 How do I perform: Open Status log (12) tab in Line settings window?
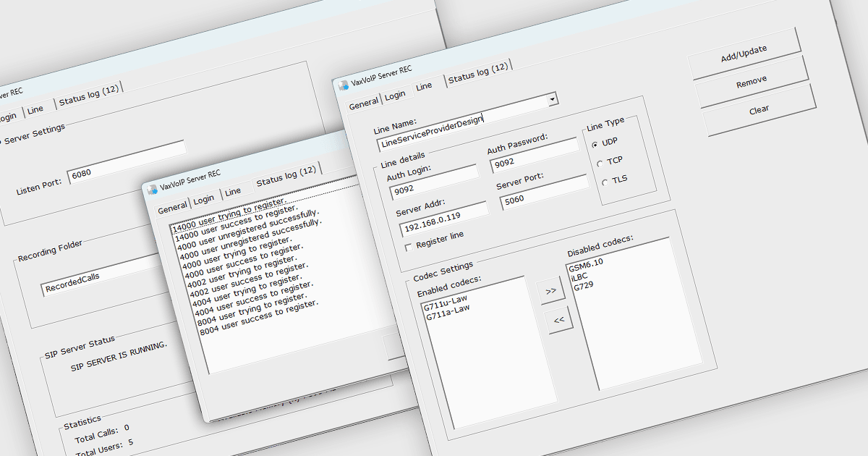pos(477,74)
